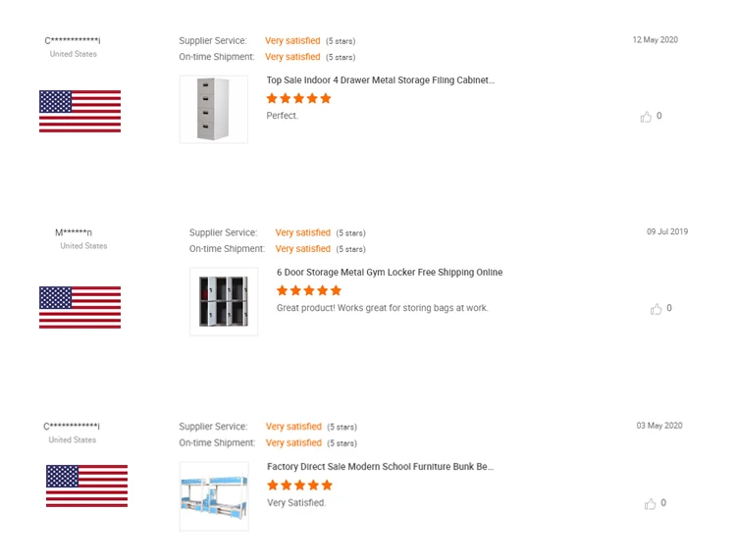Open the bunk bed product thumbnail
Screen dimensions: 736x560
coord(213,496)
